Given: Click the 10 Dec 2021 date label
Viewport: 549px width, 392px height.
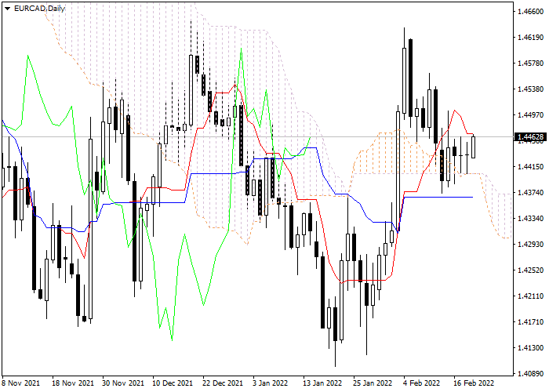Looking at the screenshot, I should 173,383.
